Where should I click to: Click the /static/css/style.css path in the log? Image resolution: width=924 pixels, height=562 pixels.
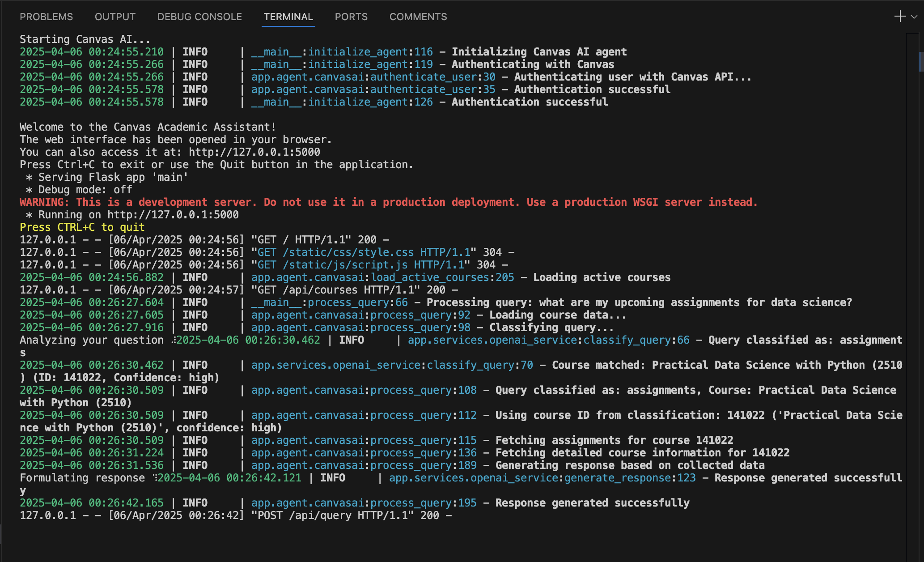click(348, 252)
